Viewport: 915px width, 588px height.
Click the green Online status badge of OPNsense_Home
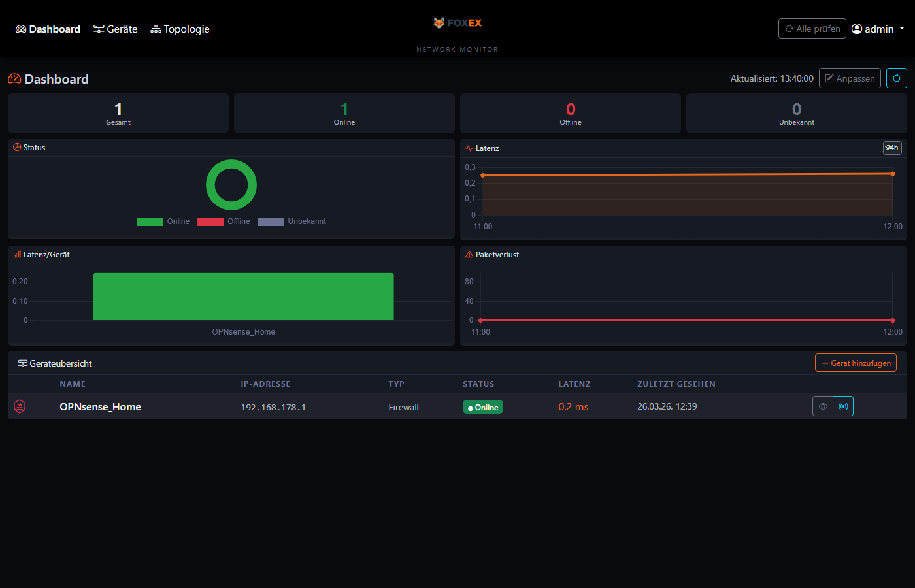(x=482, y=406)
